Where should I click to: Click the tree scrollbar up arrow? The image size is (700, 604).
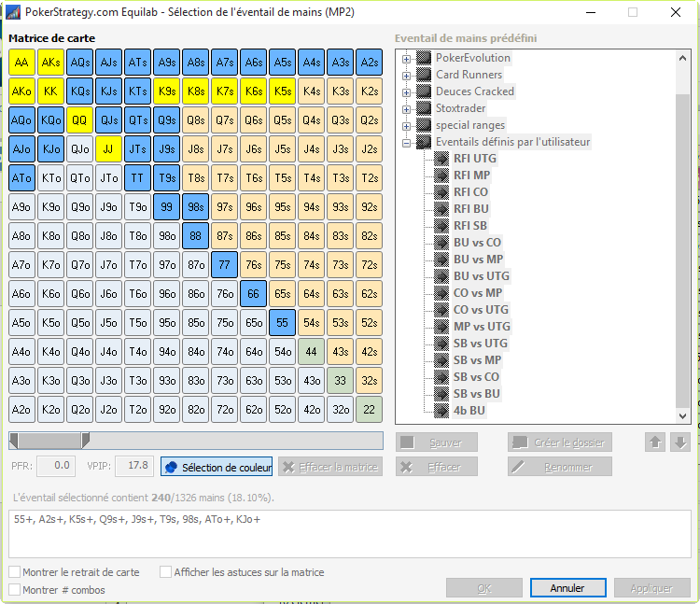pyautogui.click(x=682, y=58)
